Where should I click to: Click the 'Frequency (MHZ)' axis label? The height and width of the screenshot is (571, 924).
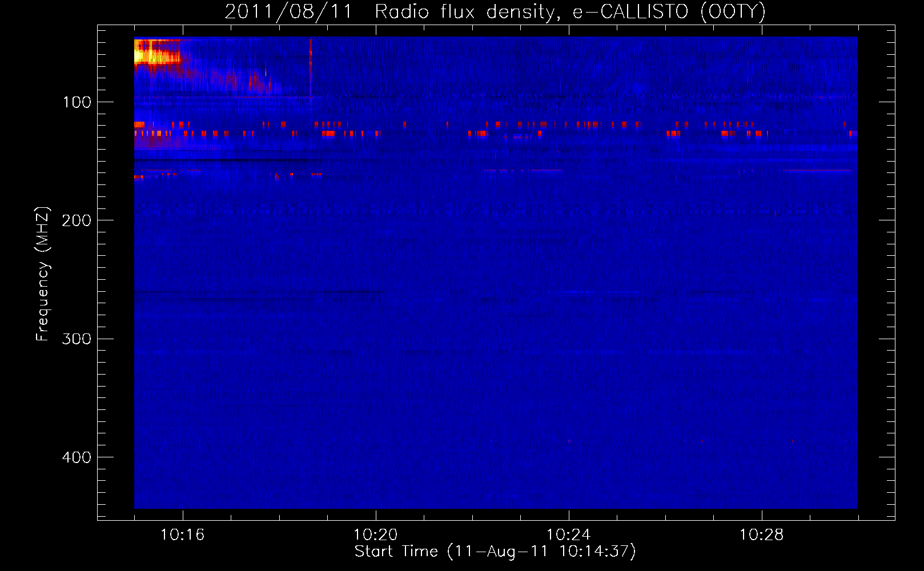43,274
